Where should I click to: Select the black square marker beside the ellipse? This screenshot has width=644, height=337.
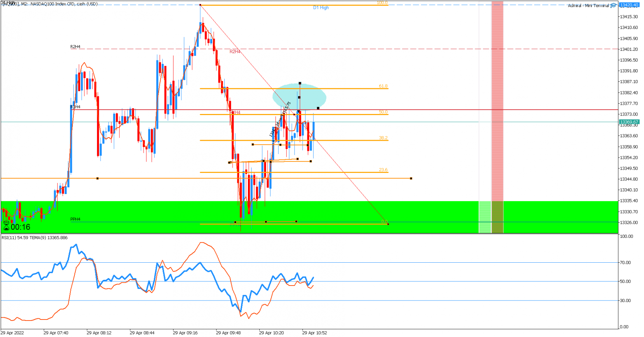[x=318, y=108]
